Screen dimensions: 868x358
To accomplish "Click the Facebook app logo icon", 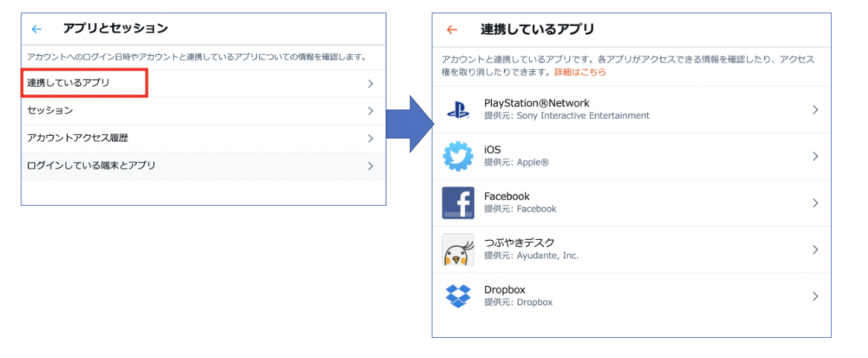I will tap(458, 203).
